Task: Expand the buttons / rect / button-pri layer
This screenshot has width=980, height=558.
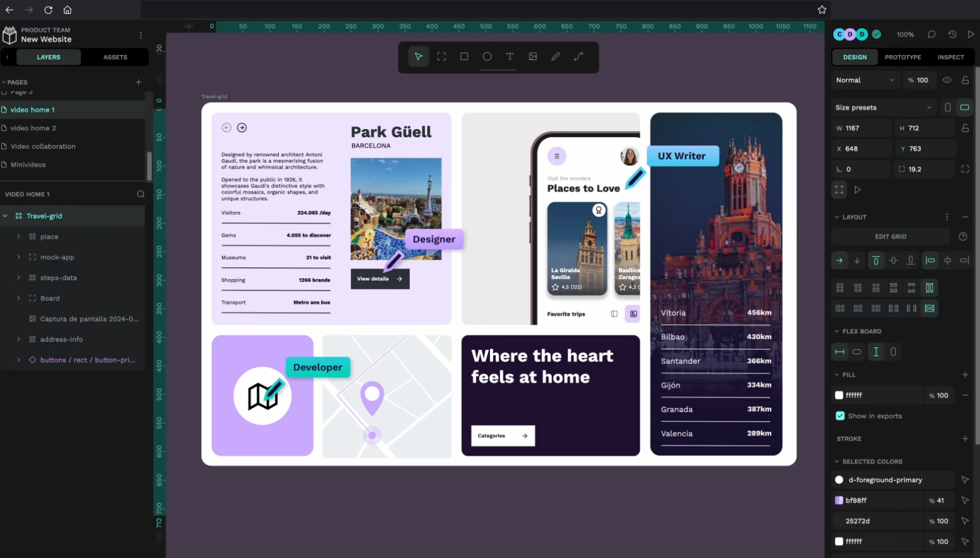Action: click(18, 359)
